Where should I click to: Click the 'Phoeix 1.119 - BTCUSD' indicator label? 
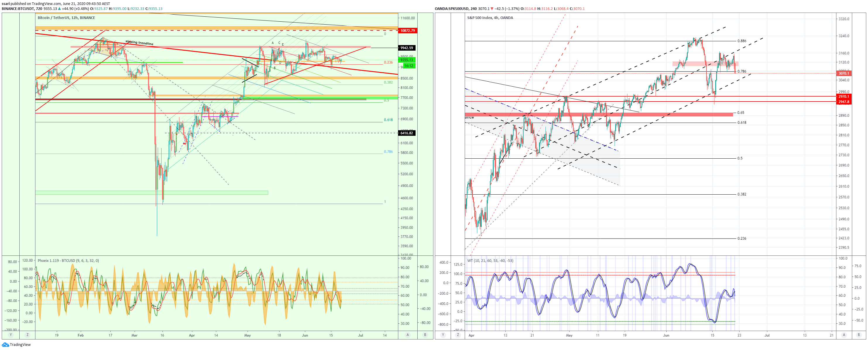tap(68, 261)
